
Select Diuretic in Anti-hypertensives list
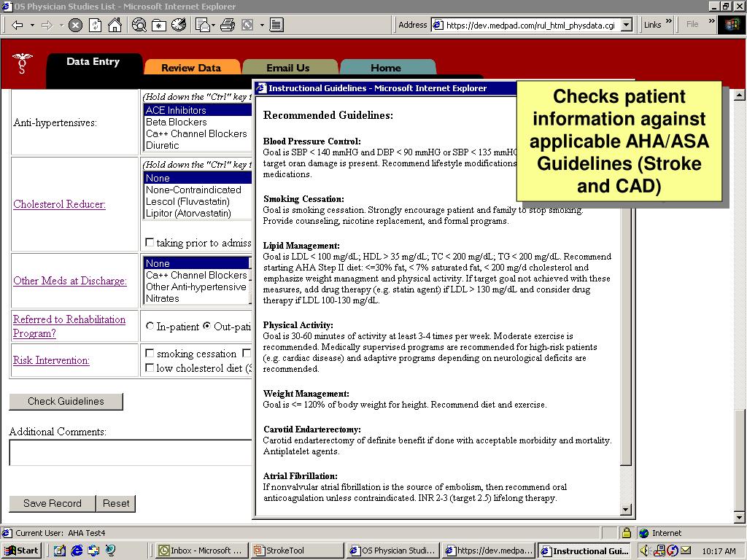[198, 145]
